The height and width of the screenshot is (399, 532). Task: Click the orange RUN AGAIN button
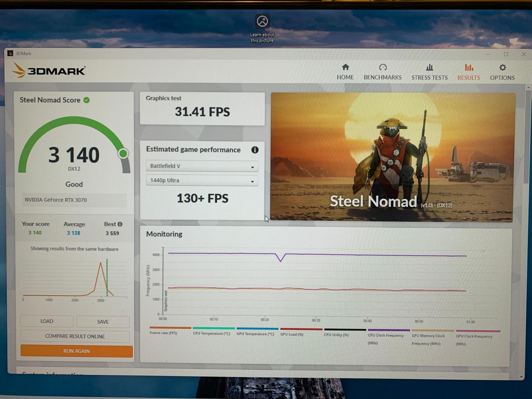click(76, 351)
